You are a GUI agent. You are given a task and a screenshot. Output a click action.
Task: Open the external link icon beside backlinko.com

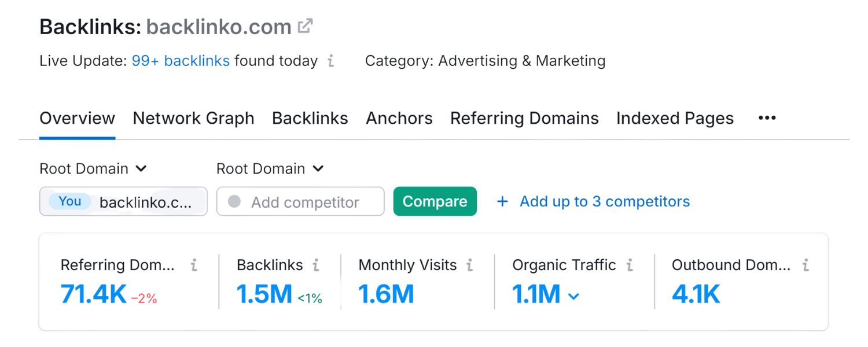tap(306, 25)
